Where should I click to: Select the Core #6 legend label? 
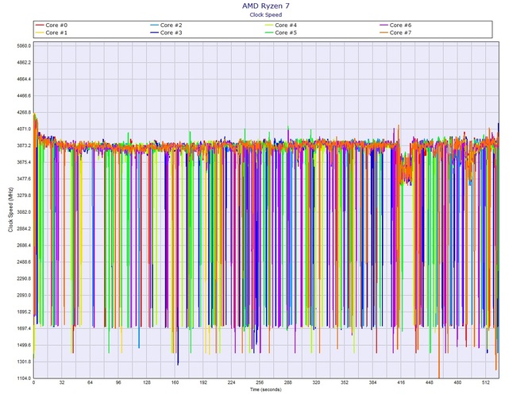[400, 25]
